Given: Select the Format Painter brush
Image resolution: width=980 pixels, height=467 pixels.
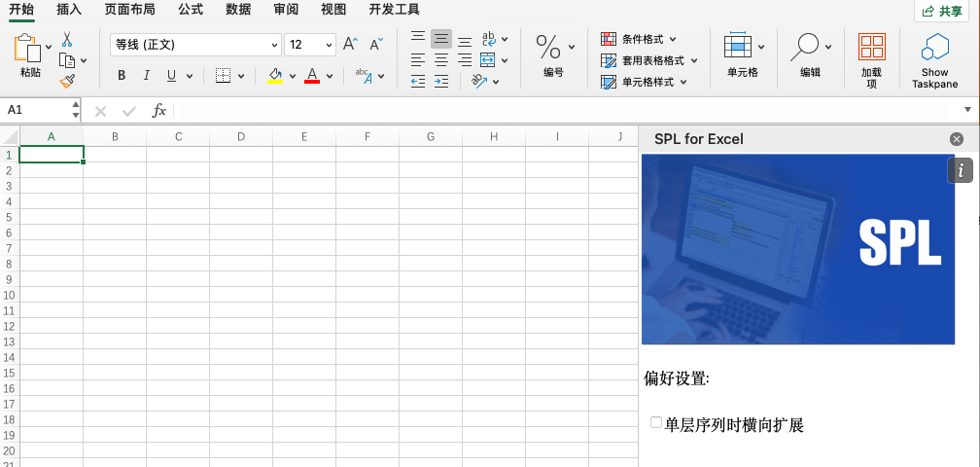Looking at the screenshot, I should point(67,82).
